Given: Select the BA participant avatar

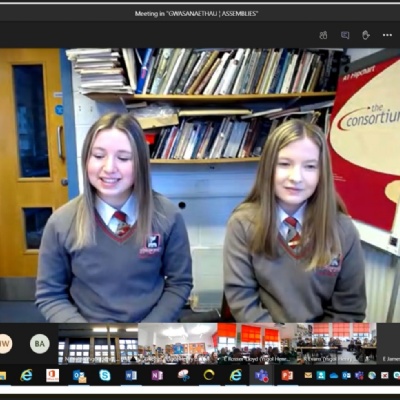Looking at the screenshot, I should click(x=40, y=344).
